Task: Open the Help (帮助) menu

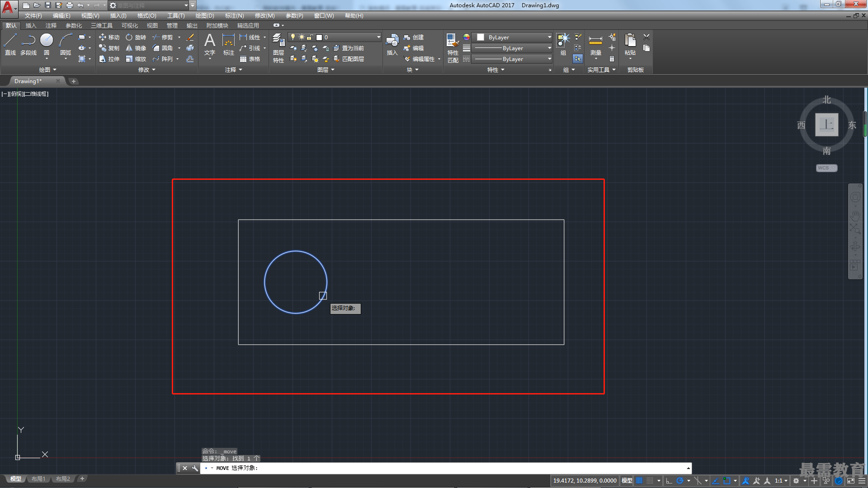Action: point(354,15)
